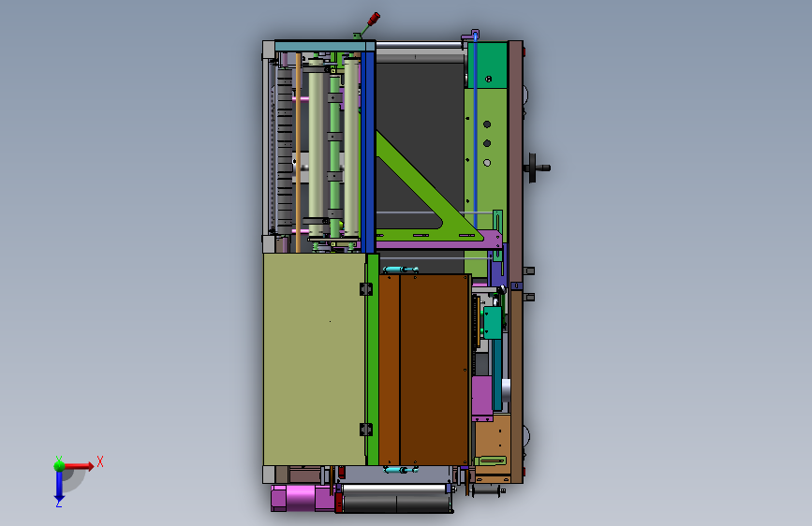Select the lower black hinge on the olive door
Image resolution: width=812 pixels, height=526 pixels.
pyautogui.click(x=366, y=430)
